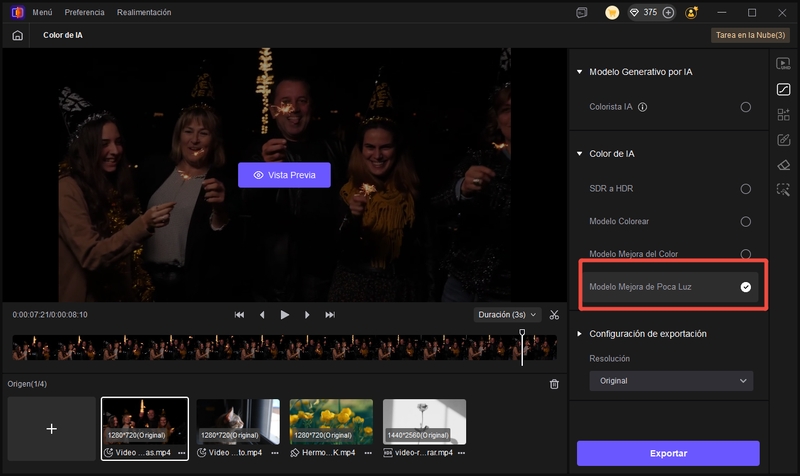Open the AI color curve tool in sidebar
The height and width of the screenshot is (476, 800).
point(783,89)
